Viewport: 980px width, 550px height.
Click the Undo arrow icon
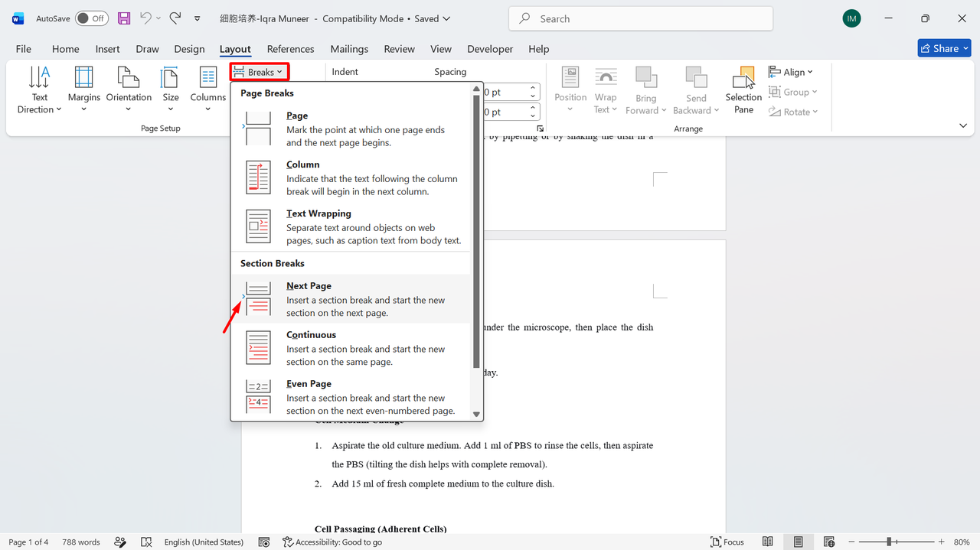[x=146, y=18]
